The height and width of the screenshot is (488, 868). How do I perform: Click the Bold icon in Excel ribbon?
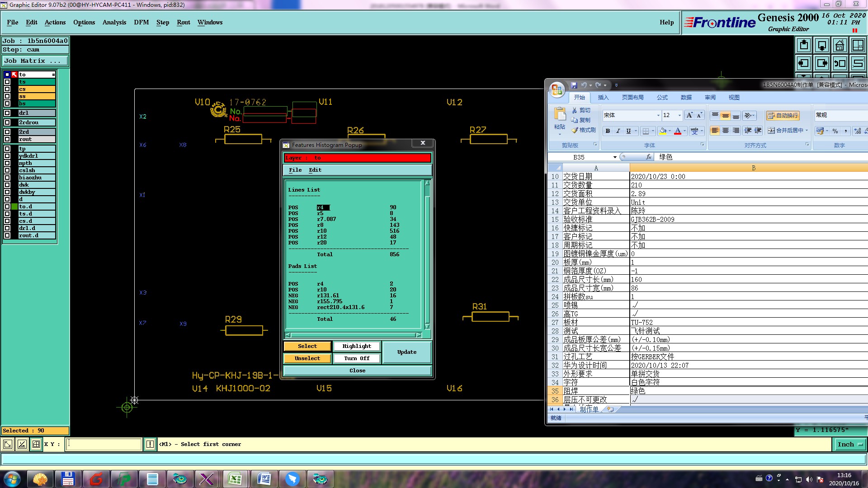point(608,131)
